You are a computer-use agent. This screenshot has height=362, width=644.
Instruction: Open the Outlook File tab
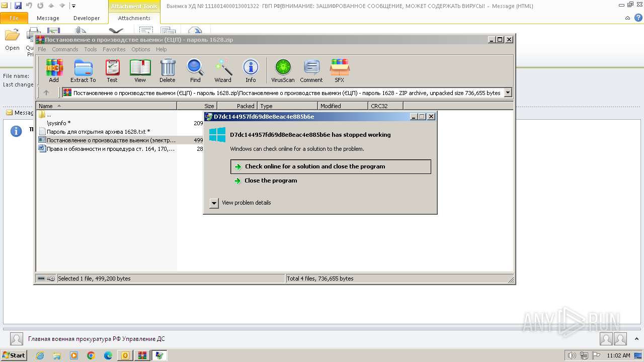(14, 18)
